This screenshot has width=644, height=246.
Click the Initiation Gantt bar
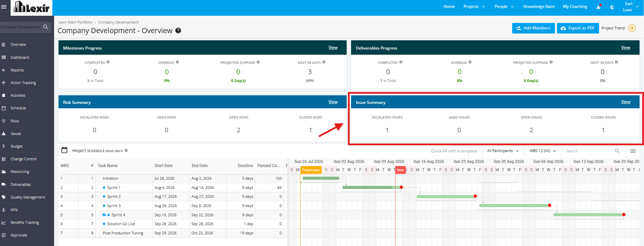[x=321, y=178]
